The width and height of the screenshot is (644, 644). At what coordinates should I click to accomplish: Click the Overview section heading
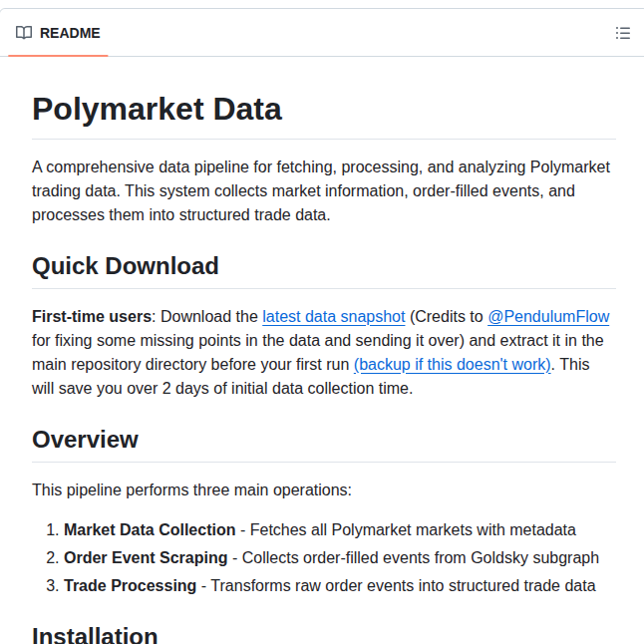pyautogui.click(x=85, y=439)
